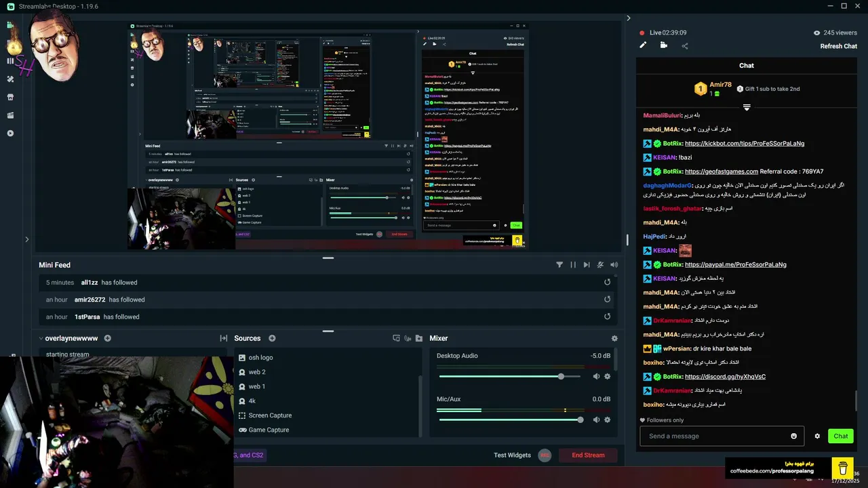Open Mic/Aux settings gear
868x488 pixels.
coord(607,420)
